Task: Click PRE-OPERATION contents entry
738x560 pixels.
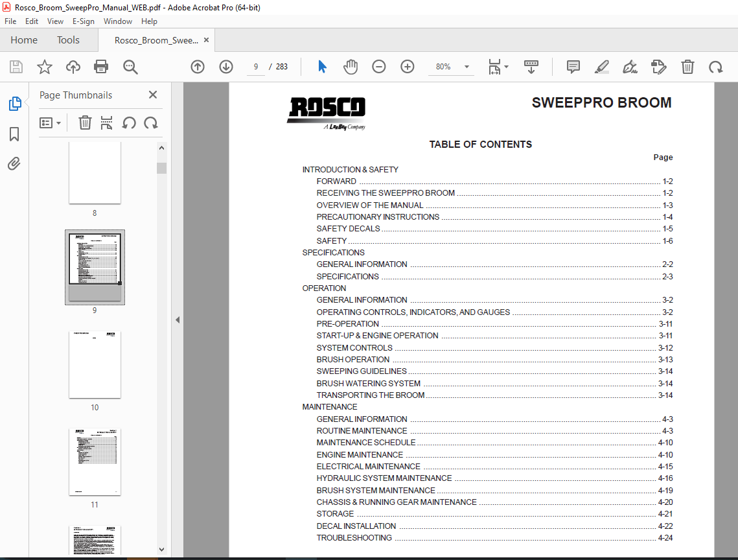Action: [494, 324]
